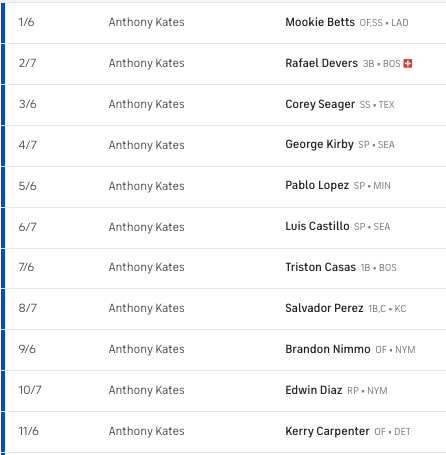
Task: Click Luis Castillo player name
Action: [x=317, y=226]
